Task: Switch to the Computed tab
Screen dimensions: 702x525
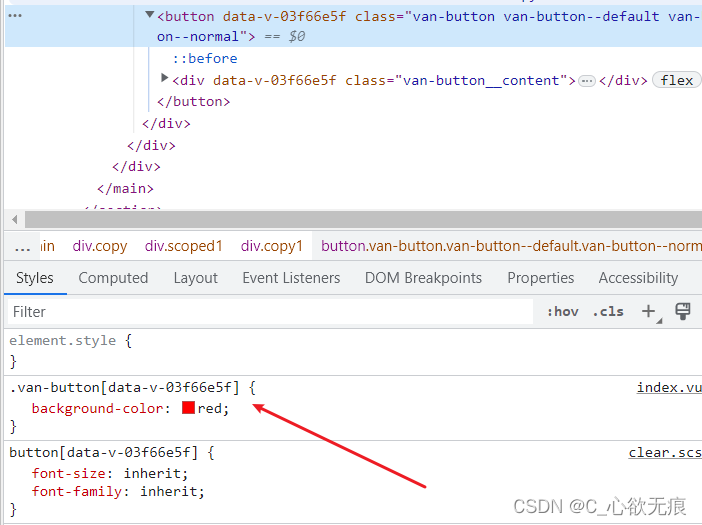Action: pyautogui.click(x=113, y=278)
